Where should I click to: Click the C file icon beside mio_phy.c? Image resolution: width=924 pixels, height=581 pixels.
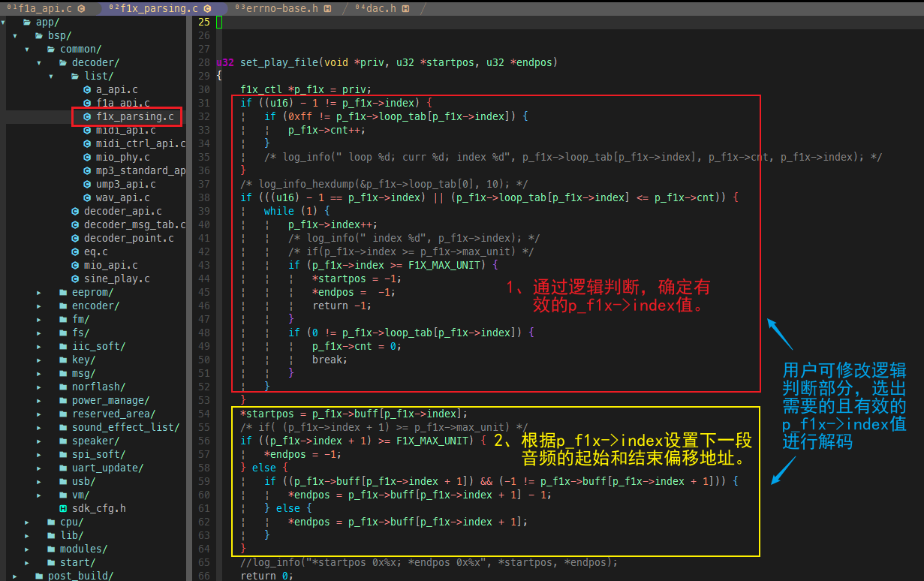[87, 158]
